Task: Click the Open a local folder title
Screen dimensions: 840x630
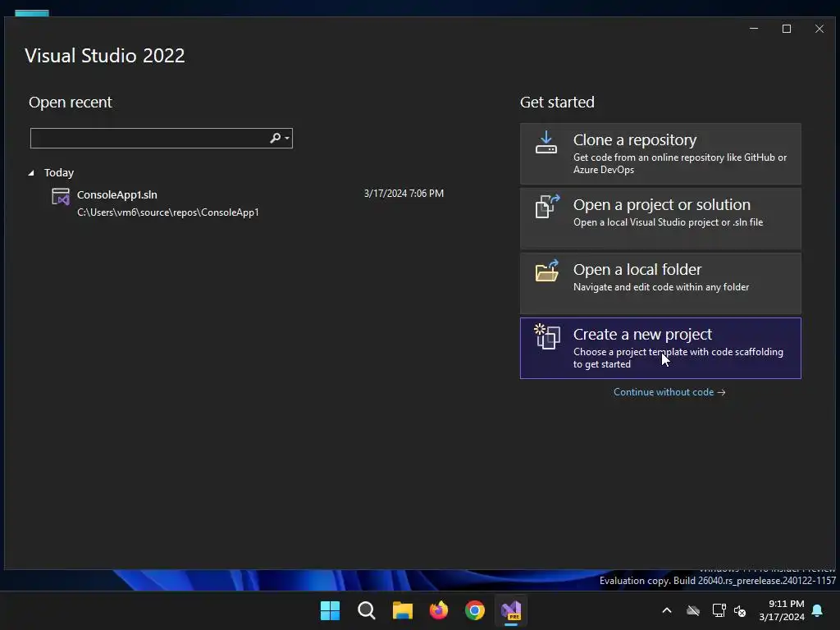Action: pos(637,269)
